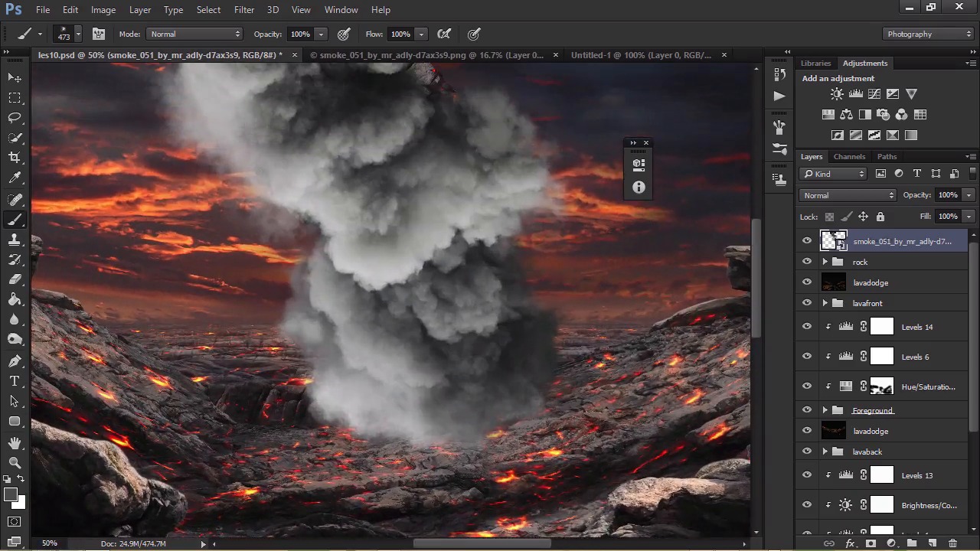Set the background color swatch

click(x=20, y=504)
